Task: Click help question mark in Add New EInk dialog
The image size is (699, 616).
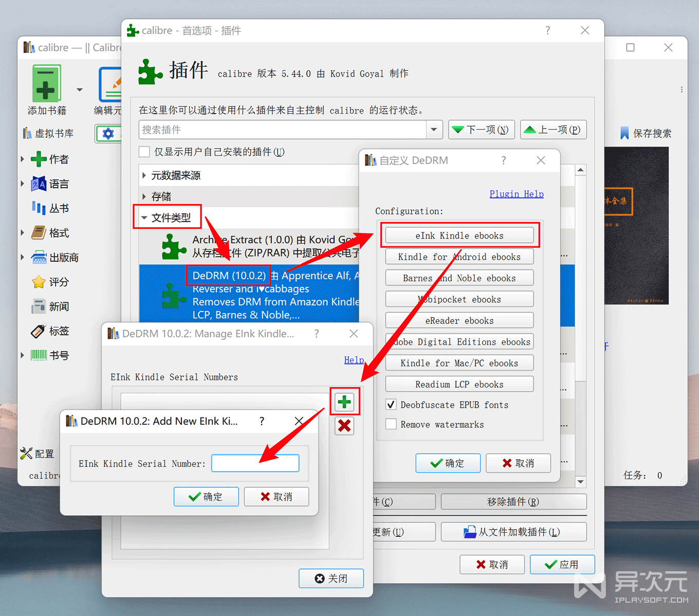Action: (x=262, y=421)
